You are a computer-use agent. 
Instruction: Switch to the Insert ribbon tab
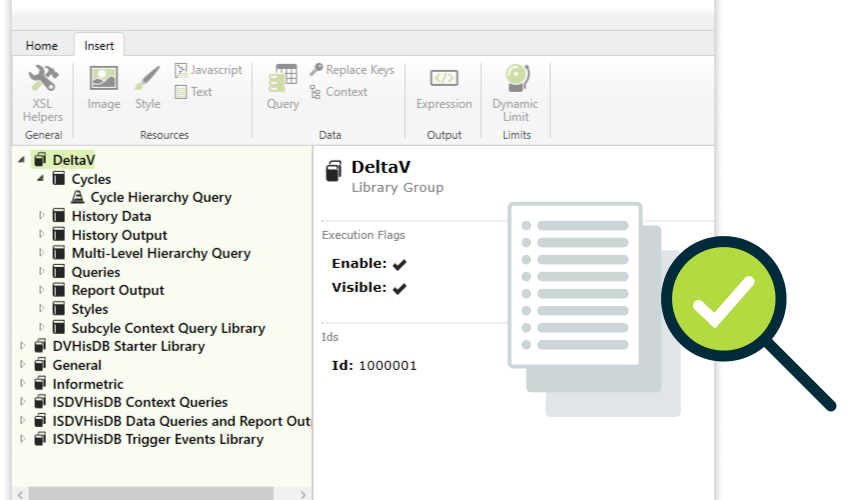click(99, 45)
